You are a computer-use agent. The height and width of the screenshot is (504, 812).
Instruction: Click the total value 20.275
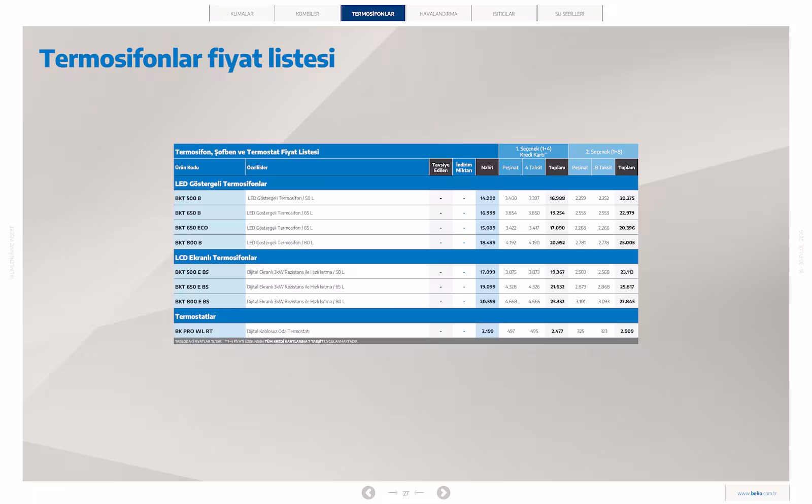point(627,198)
